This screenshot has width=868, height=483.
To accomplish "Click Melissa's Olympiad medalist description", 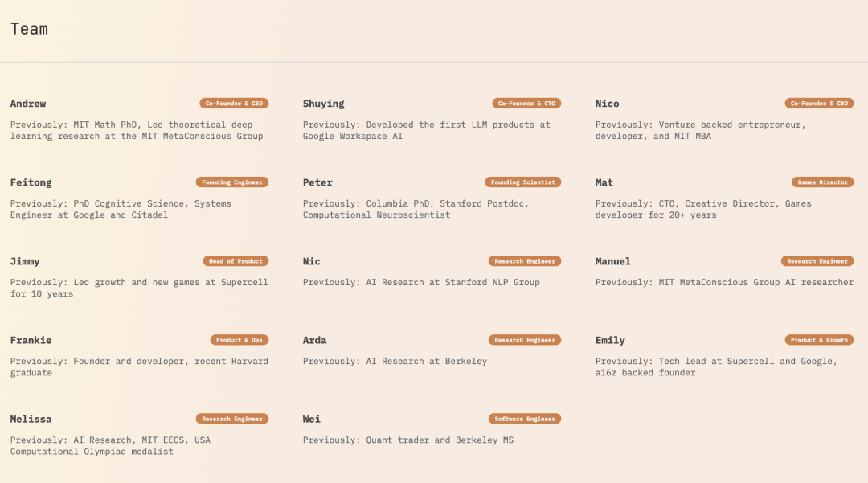I will click(x=110, y=446).
